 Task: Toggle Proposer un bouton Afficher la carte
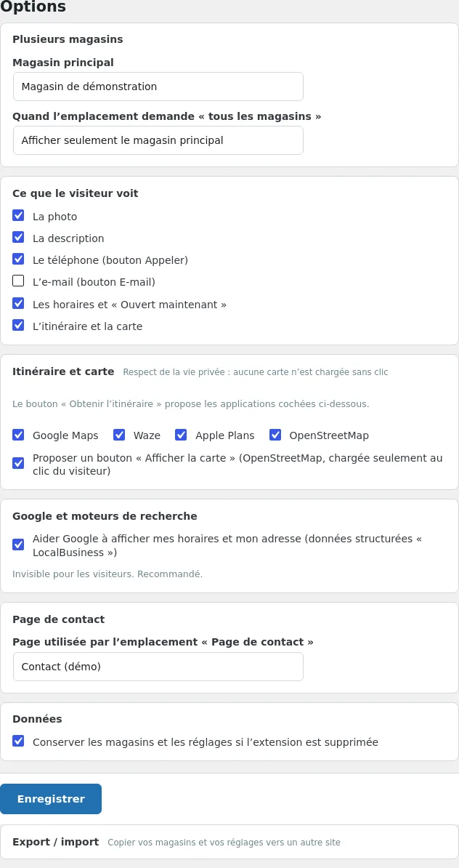pos(18,463)
